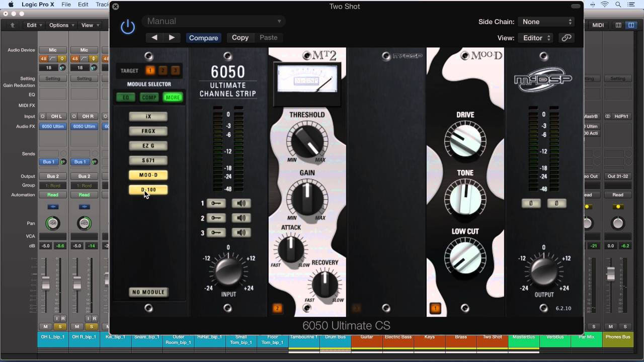
Task: Select the S671 module
Action: point(148,160)
